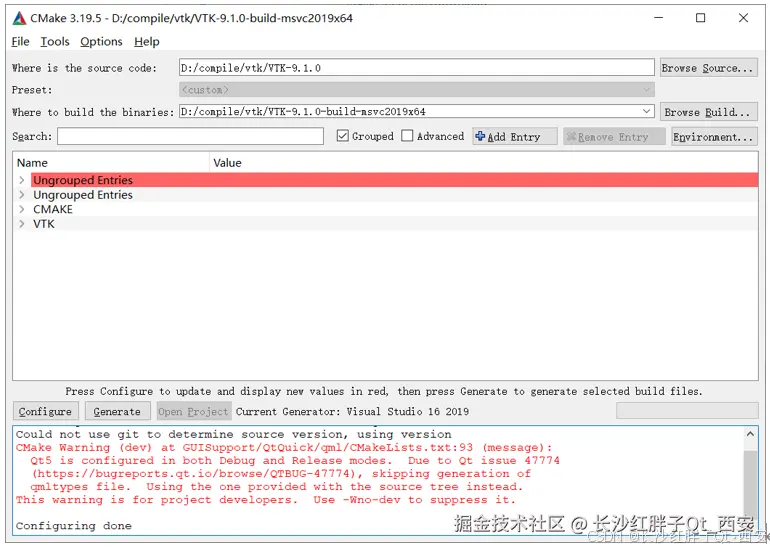
Task: Click the Browse Build button
Action: point(708,112)
